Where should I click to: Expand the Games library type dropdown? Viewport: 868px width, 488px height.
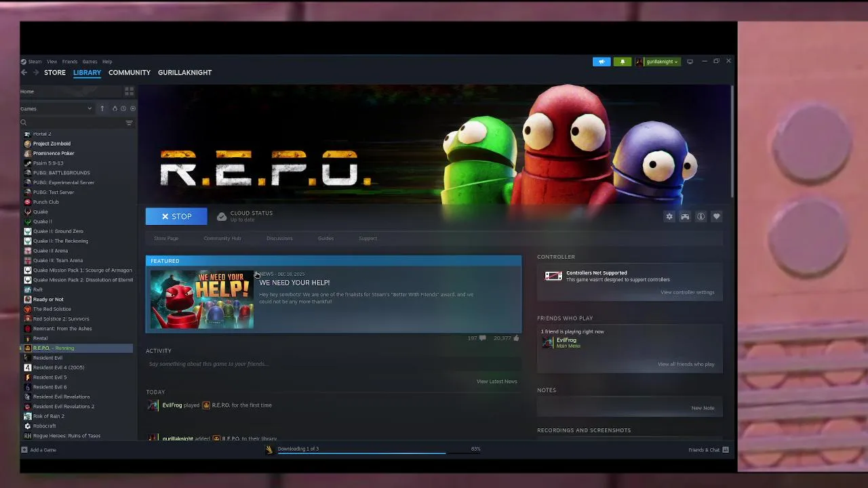(56, 108)
